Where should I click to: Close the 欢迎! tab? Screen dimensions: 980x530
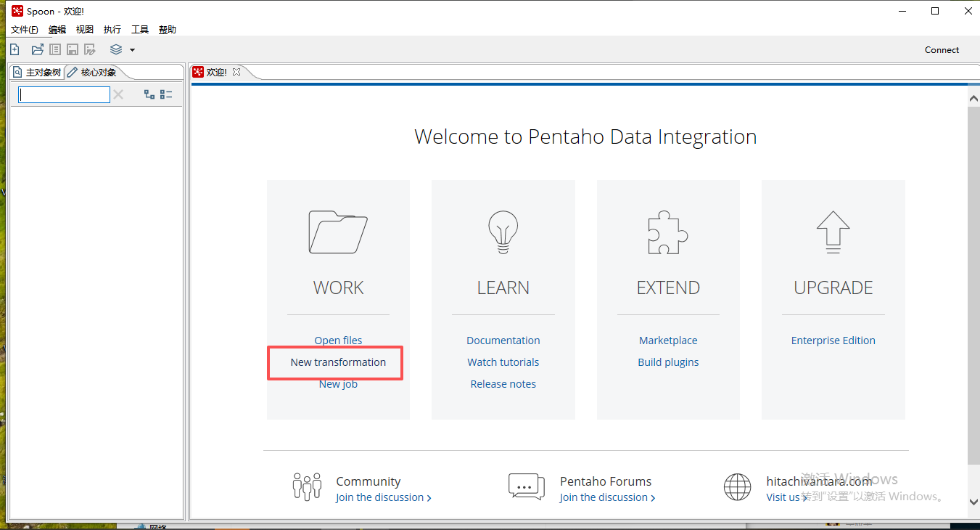pos(236,72)
